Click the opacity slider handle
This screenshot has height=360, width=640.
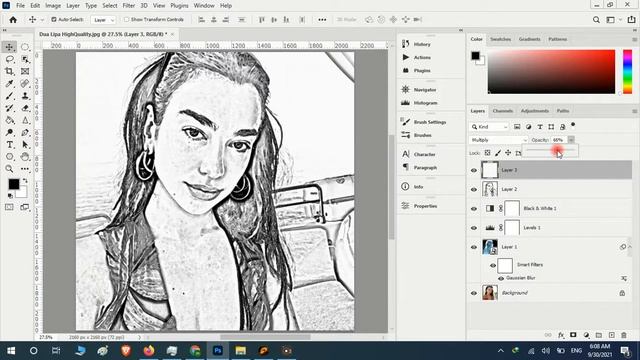coord(558,150)
